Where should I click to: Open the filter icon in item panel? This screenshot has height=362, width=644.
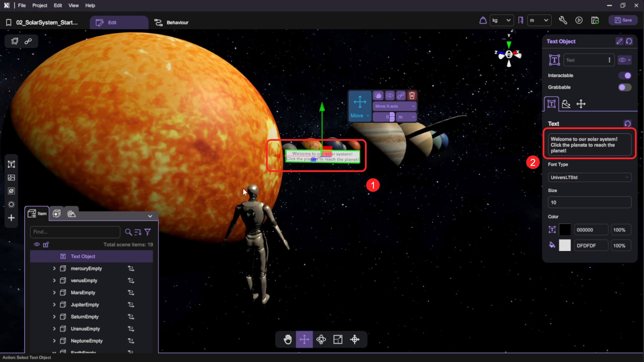pos(148,232)
